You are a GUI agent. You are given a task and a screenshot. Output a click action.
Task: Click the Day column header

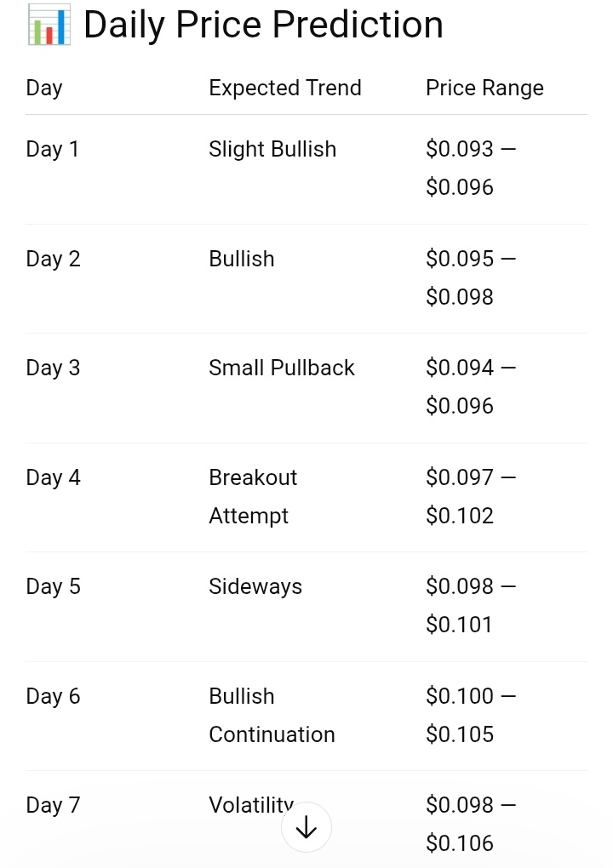44,88
